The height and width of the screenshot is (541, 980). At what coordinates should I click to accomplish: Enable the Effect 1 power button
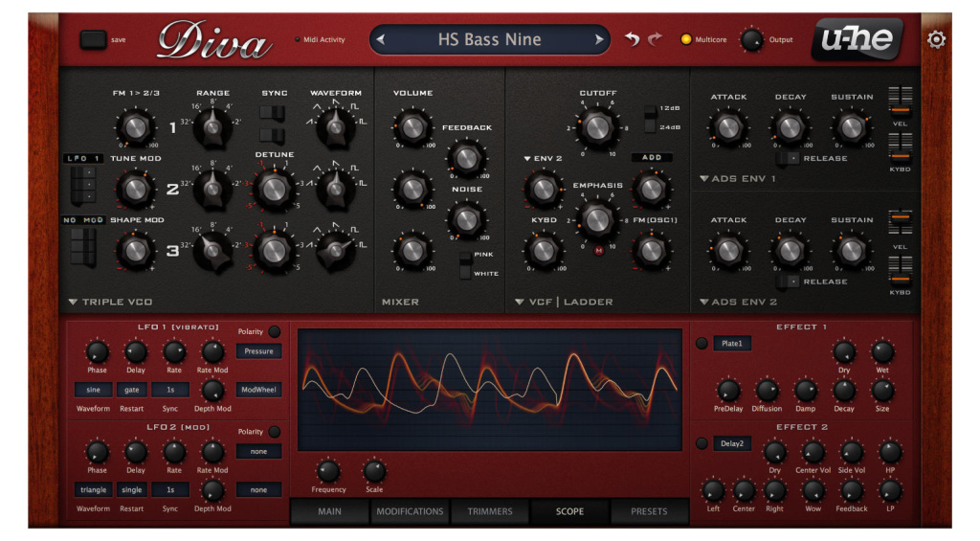(x=702, y=343)
